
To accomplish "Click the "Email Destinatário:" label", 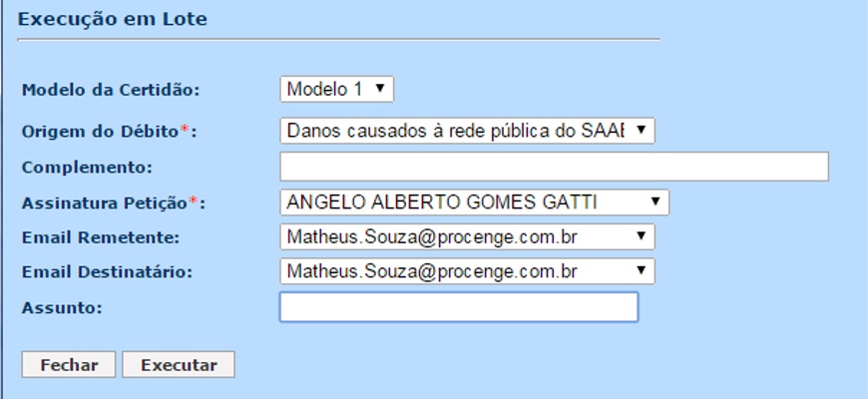I will click(107, 271).
